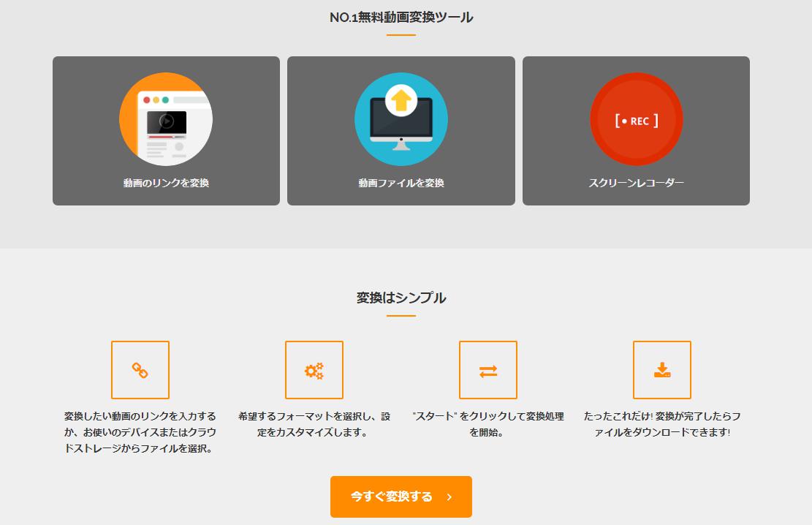Click the format customization step description
This screenshot has width=812, height=525.
click(x=314, y=424)
